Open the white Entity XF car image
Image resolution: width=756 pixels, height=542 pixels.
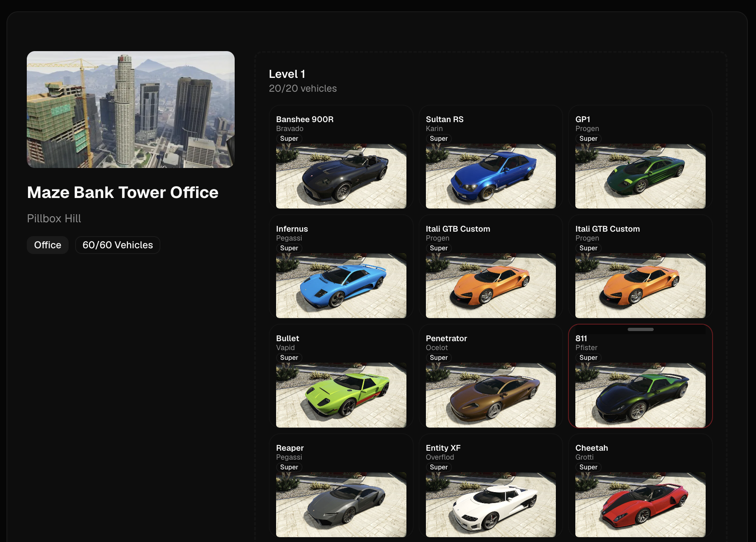(x=491, y=505)
